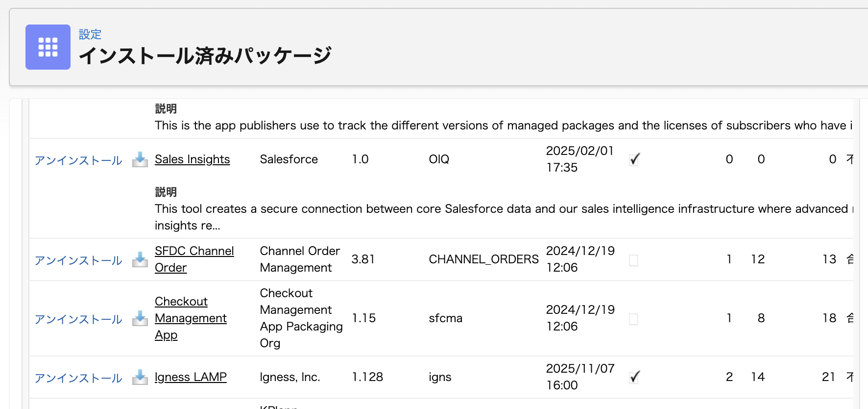Screen dimensions: 868x409
Task: Uninstall the Sales Insights package
Action: click(78, 160)
